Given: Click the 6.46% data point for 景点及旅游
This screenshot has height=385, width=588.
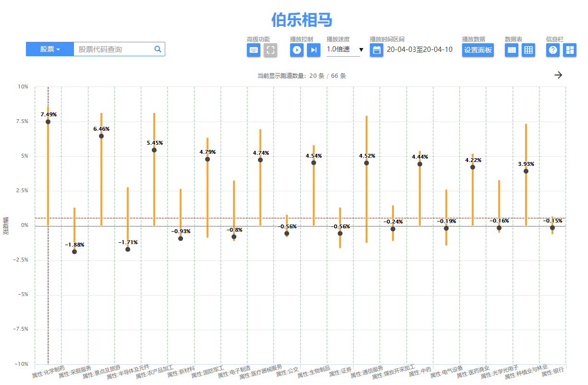Looking at the screenshot, I should point(101,136).
